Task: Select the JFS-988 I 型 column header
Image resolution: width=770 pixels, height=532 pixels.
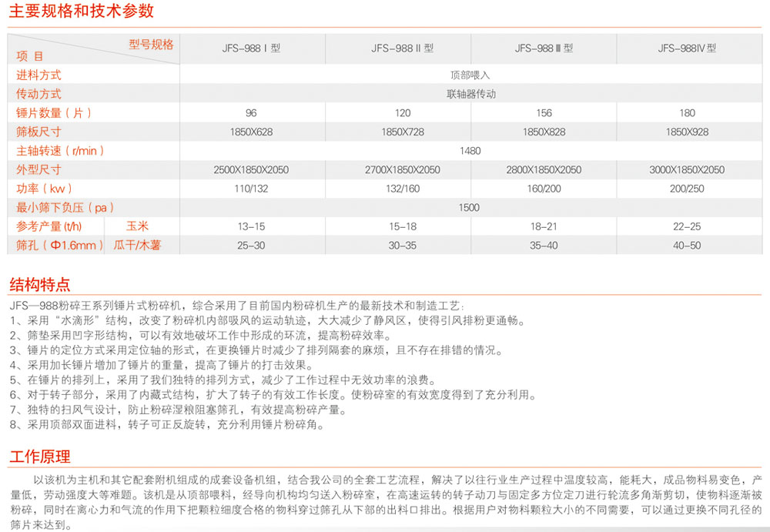Action: point(251,48)
